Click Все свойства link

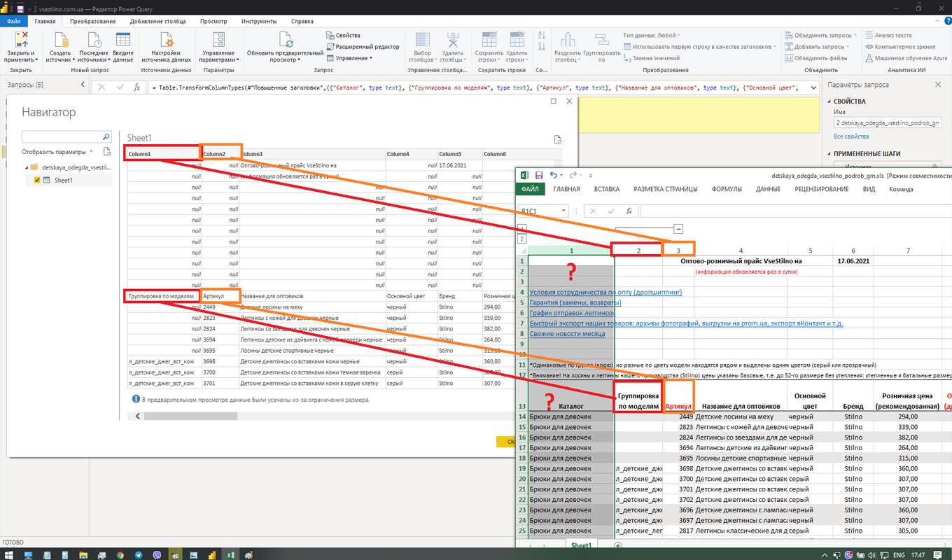click(x=851, y=136)
